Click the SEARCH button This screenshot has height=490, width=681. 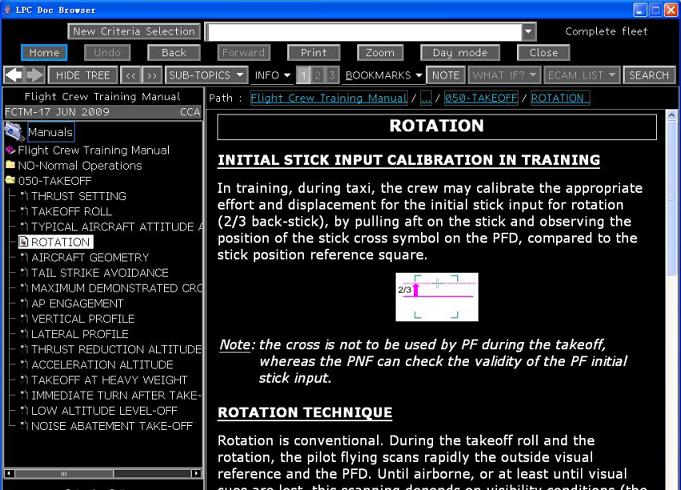tap(649, 75)
